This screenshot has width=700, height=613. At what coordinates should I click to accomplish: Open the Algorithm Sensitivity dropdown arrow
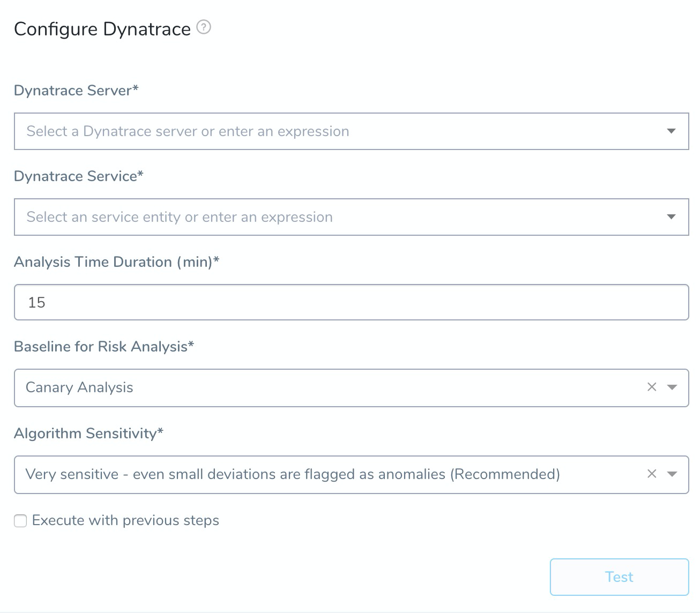click(x=672, y=474)
